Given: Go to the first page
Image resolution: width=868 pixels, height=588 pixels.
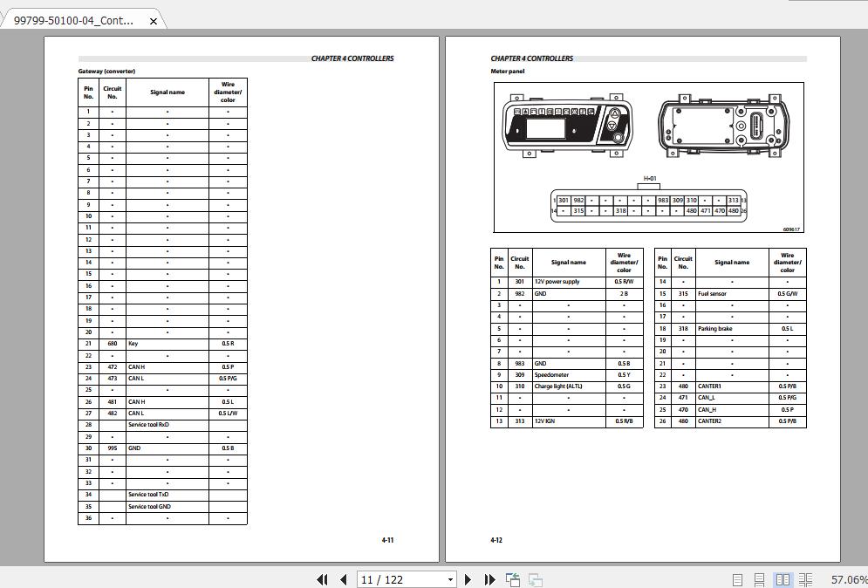Looking at the screenshot, I should click(x=324, y=579).
